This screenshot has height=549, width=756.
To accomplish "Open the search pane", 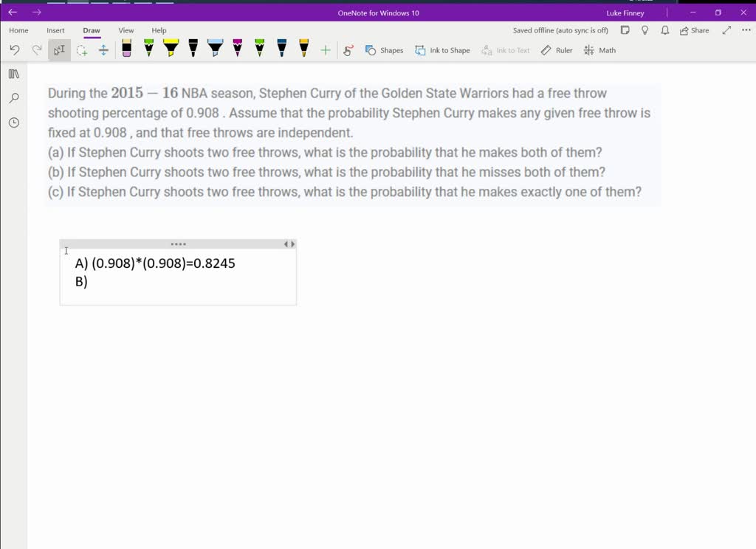I will 14,98.
